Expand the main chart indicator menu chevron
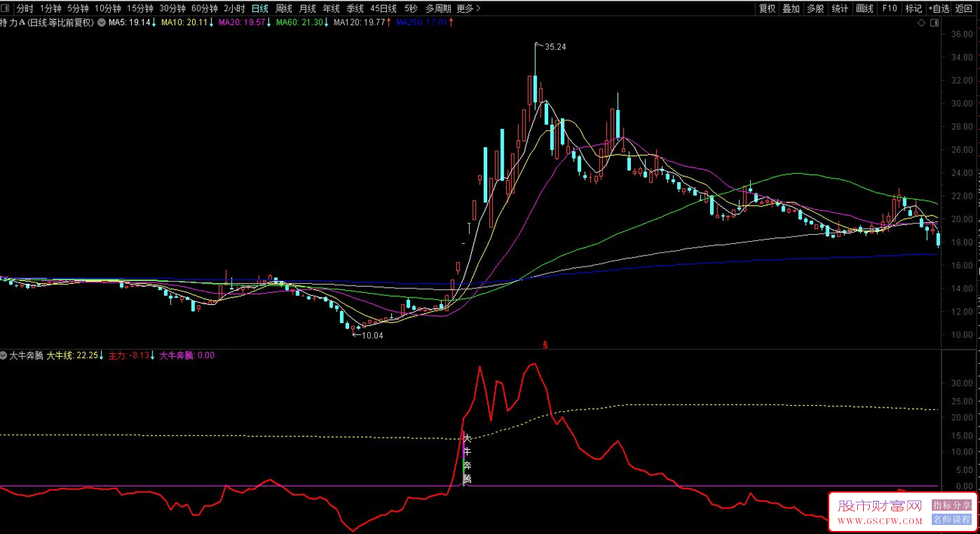 (x=102, y=23)
